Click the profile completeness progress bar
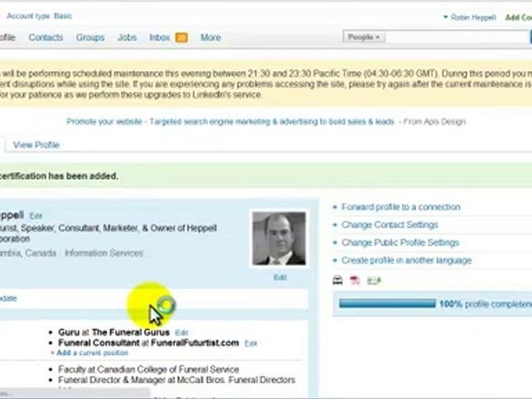 point(387,303)
